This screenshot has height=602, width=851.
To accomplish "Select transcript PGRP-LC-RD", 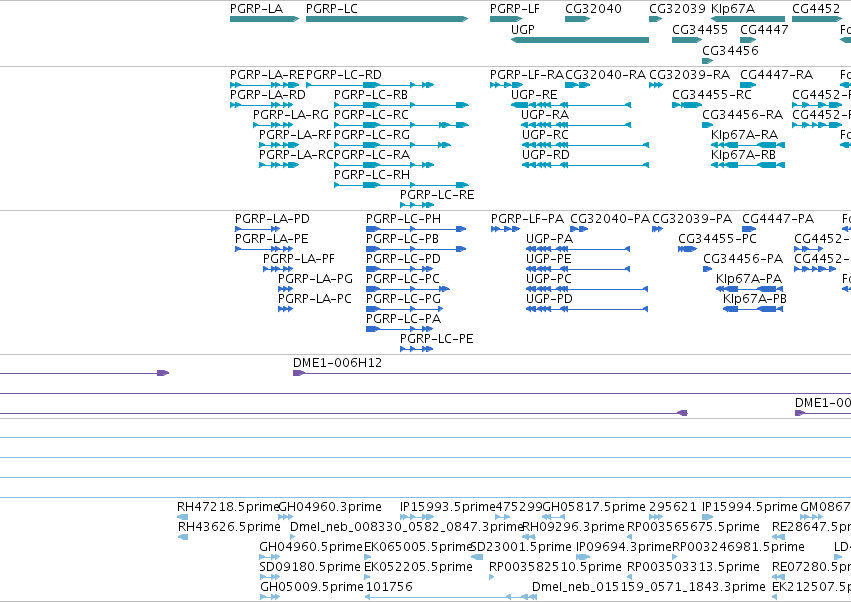I will (370, 85).
